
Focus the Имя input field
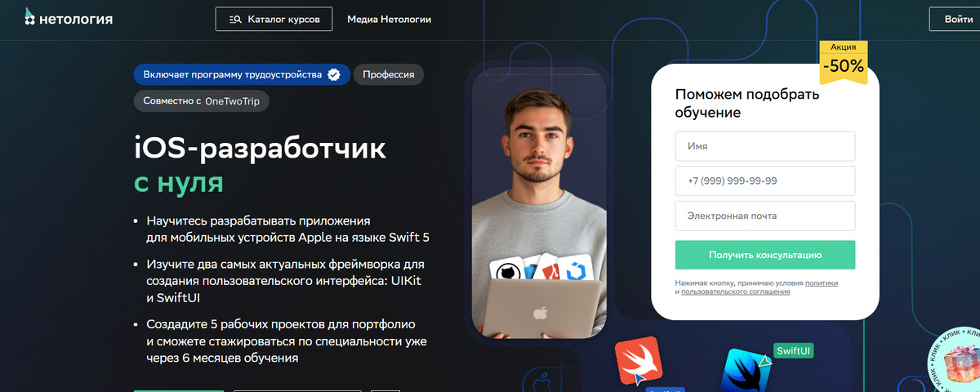pos(765,146)
